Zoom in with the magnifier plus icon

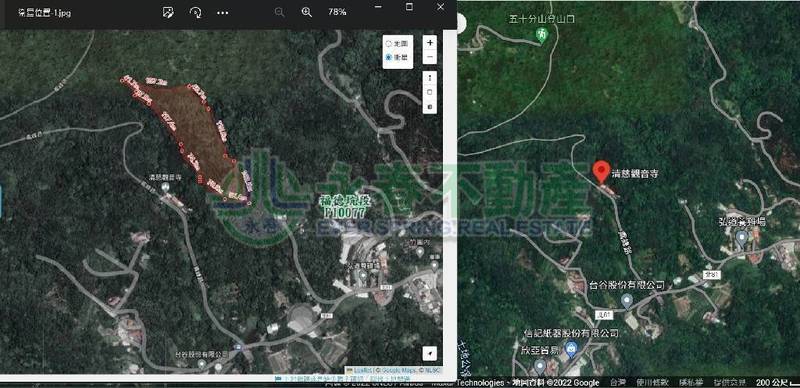[x=306, y=12]
